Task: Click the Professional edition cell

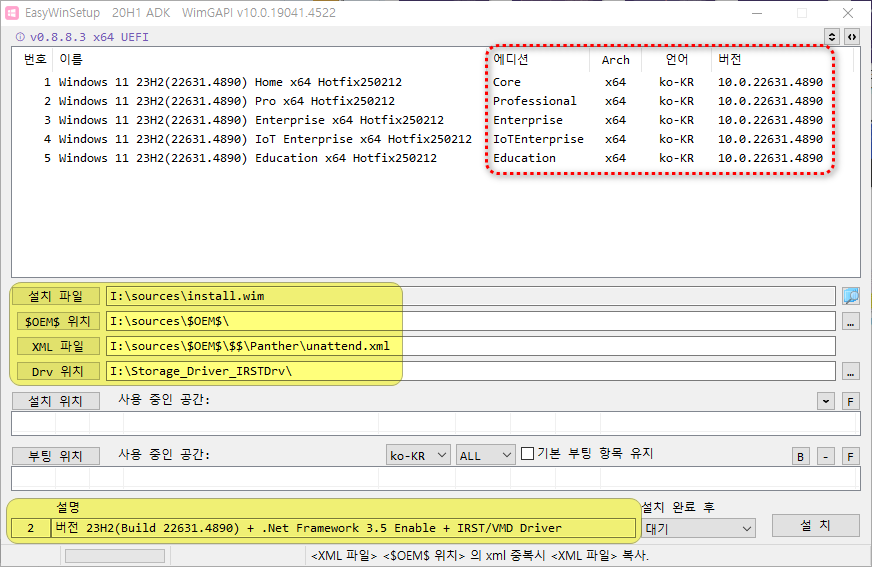Action: pyautogui.click(x=534, y=101)
